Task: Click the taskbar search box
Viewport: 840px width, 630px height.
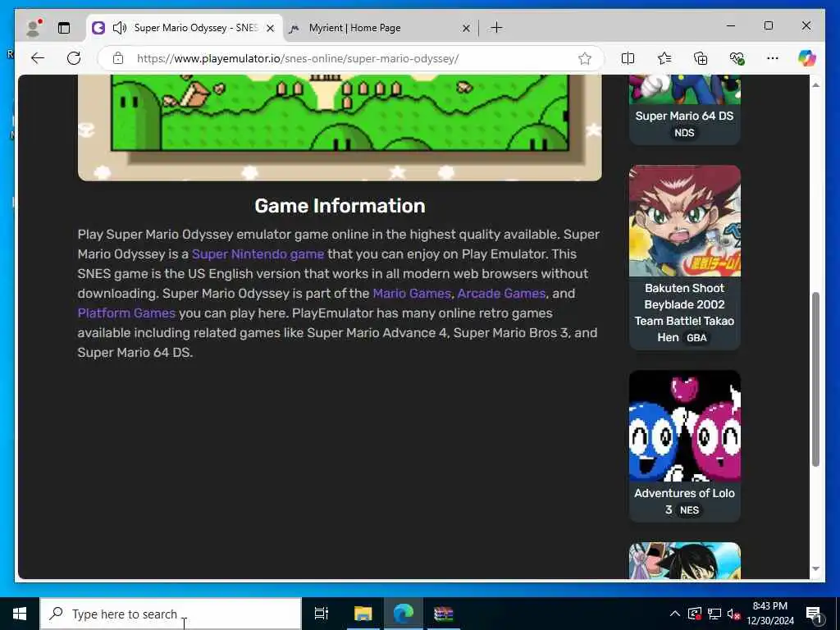Action: point(171,614)
